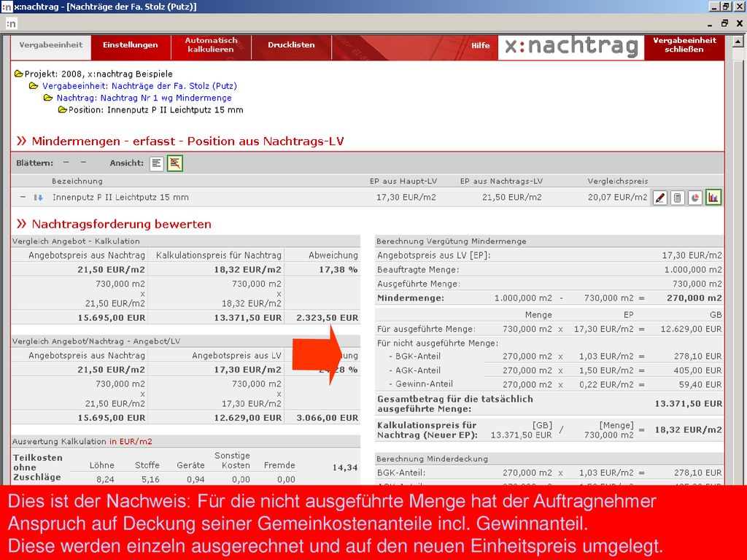Viewport: 747px width, 560px height.
Task: Click the Teilkosten total 14,34
Action: 345,467
